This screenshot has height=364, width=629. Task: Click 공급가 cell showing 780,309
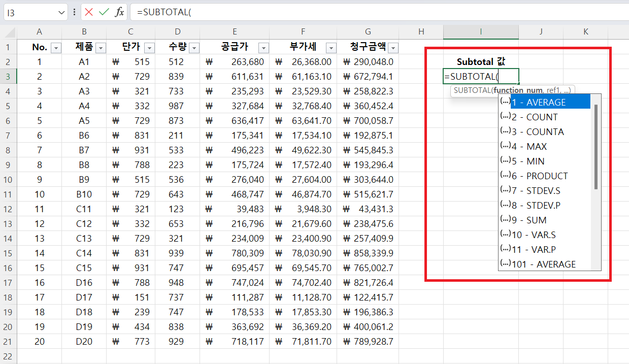pos(235,253)
